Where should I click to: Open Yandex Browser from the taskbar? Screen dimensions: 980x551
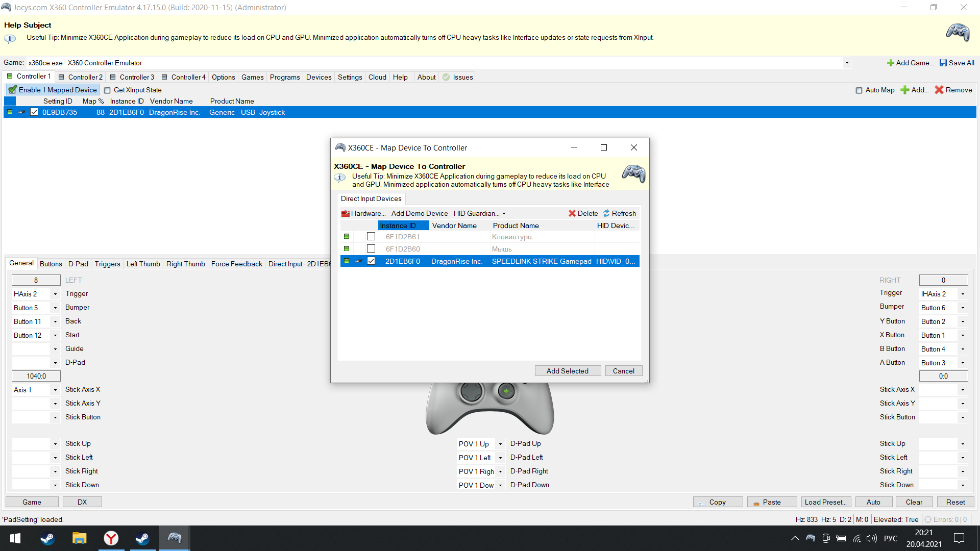pos(111,538)
